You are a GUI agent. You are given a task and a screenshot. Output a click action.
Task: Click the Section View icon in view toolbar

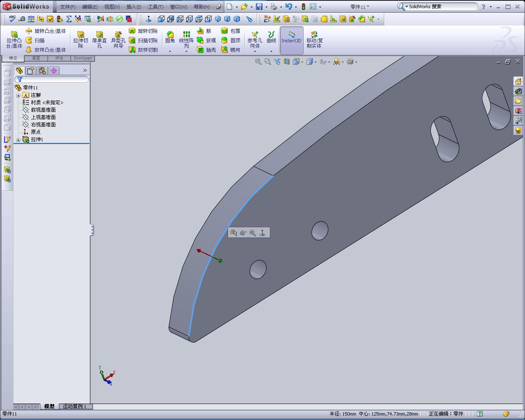pos(287,62)
